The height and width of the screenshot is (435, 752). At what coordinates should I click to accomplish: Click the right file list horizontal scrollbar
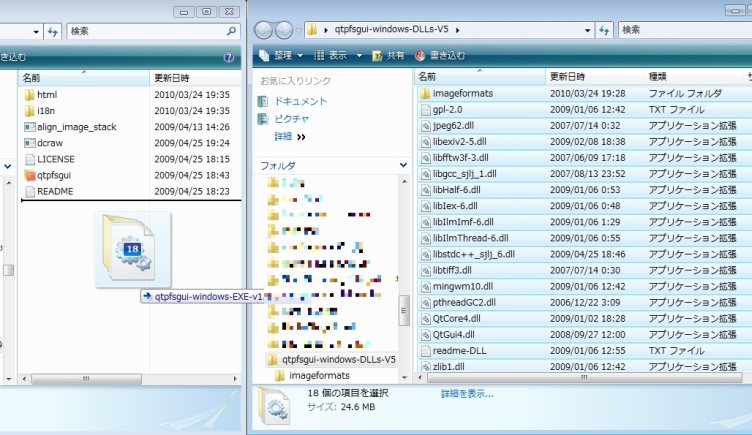coord(585,378)
